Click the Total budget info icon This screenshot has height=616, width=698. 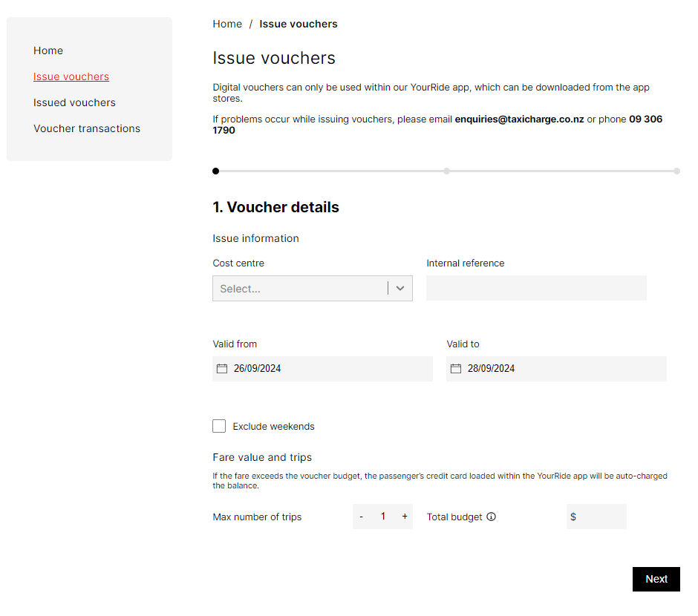491,517
